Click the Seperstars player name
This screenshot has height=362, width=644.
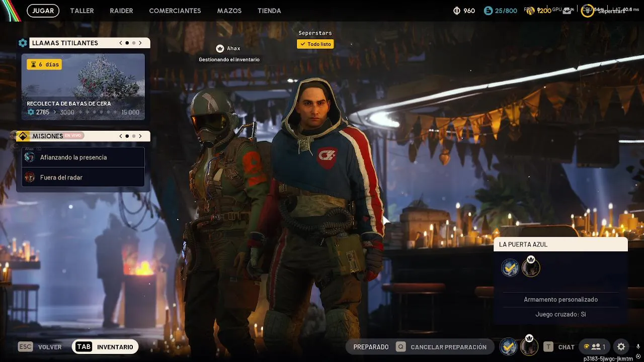coord(315,33)
